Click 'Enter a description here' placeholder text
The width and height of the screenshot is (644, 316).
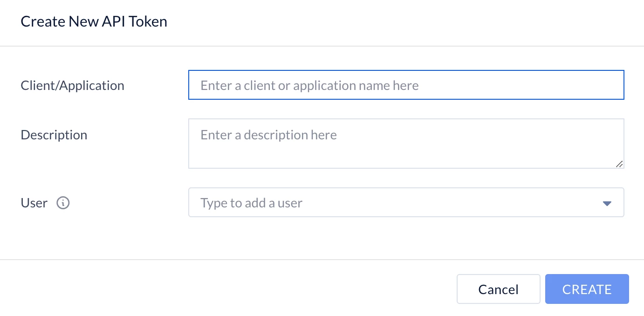(268, 135)
